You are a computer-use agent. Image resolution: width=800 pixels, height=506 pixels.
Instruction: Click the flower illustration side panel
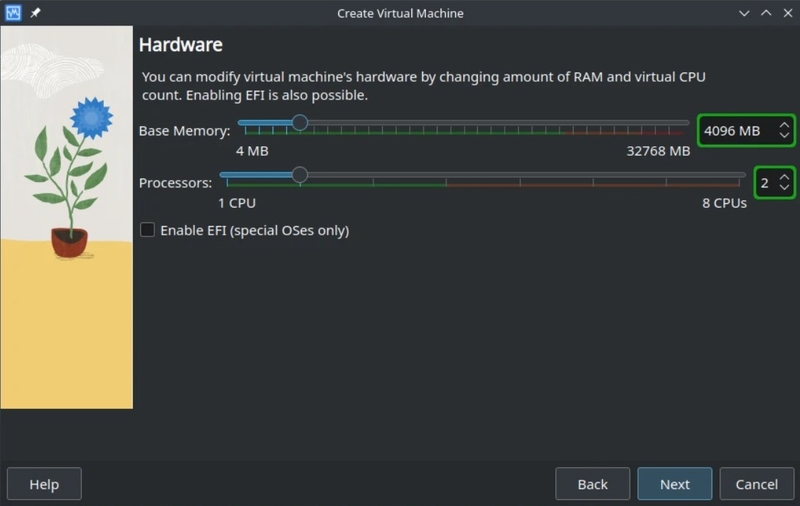click(67, 217)
